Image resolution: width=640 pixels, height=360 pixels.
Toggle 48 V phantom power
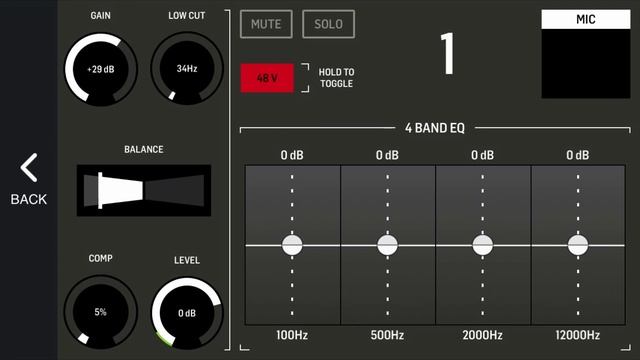267,78
